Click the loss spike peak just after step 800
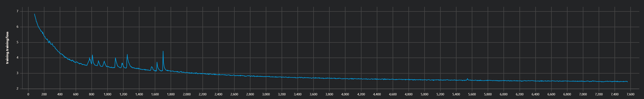644x99 pixels. tap(92, 55)
